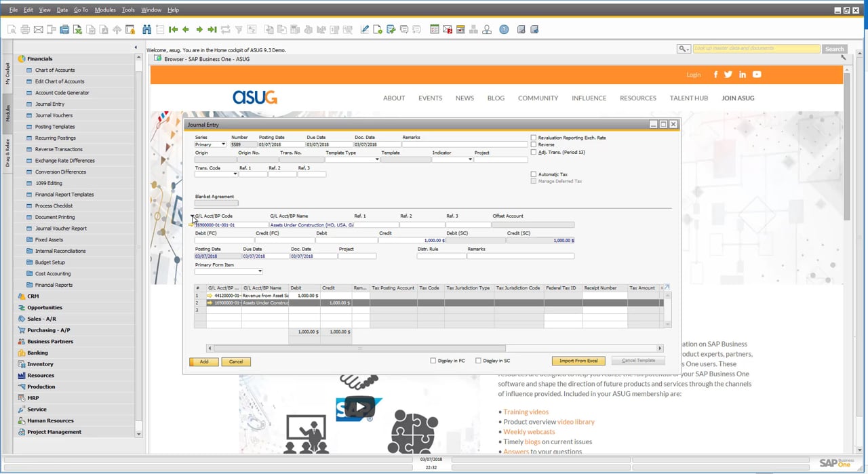Click yellow link arrow on row 2 account
868x474 pixels.
tap(210, 303)
